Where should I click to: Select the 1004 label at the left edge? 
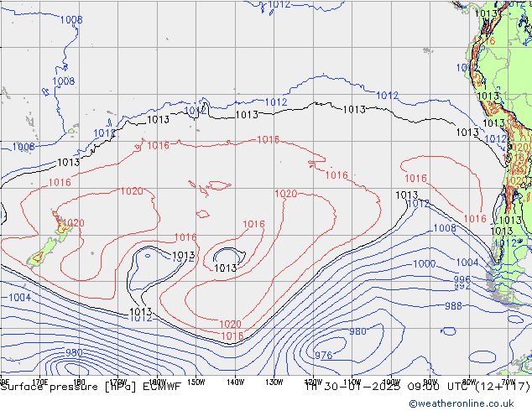click(19, 298)
